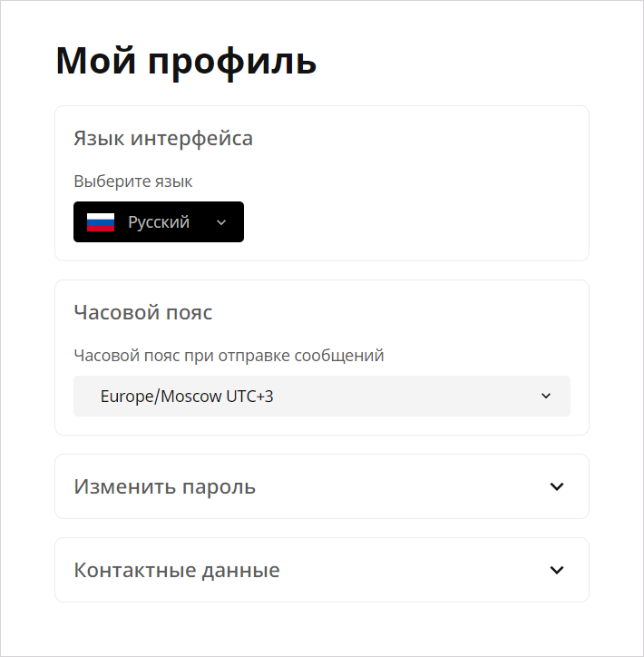This screenshot has width=644, height=657.
Task: Click the Часовой пояс section title
Action: click(143, 312)
